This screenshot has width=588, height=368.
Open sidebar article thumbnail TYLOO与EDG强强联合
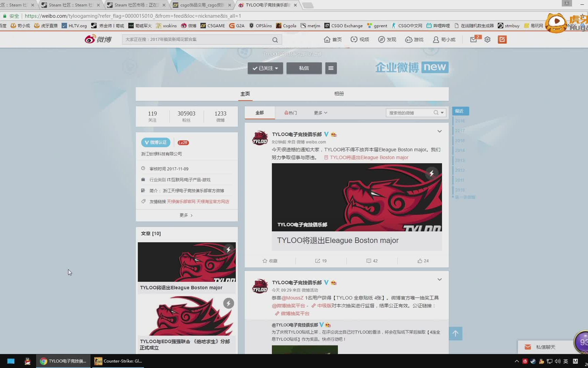186,315
